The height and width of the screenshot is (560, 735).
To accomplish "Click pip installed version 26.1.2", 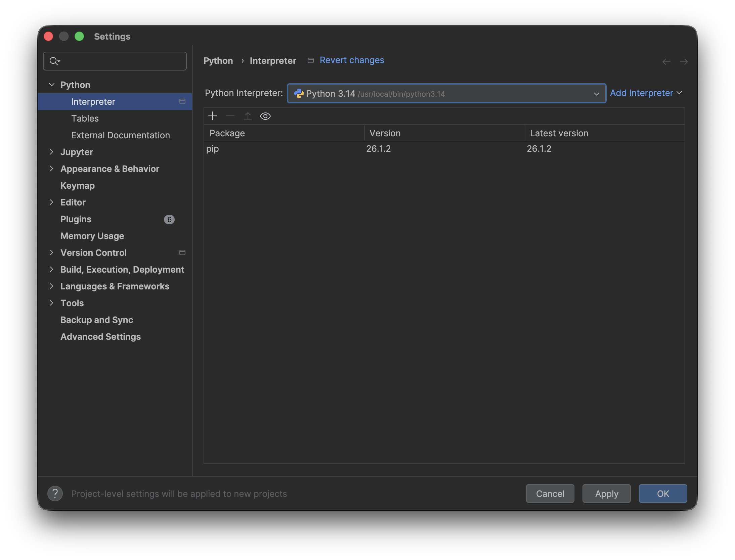I will pos(379,149).
